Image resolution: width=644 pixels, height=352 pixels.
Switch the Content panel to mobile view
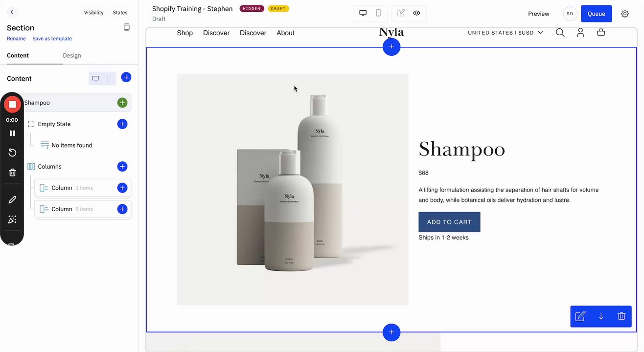tap(109, 78)
